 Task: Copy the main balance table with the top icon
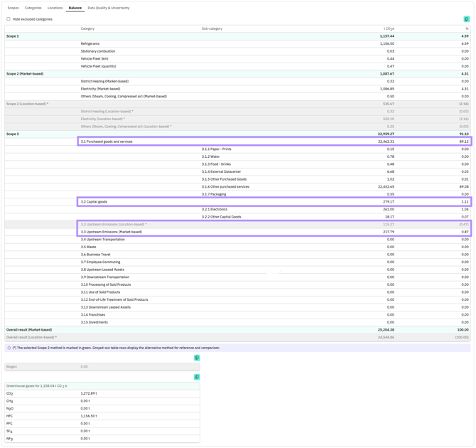point(467,19)
